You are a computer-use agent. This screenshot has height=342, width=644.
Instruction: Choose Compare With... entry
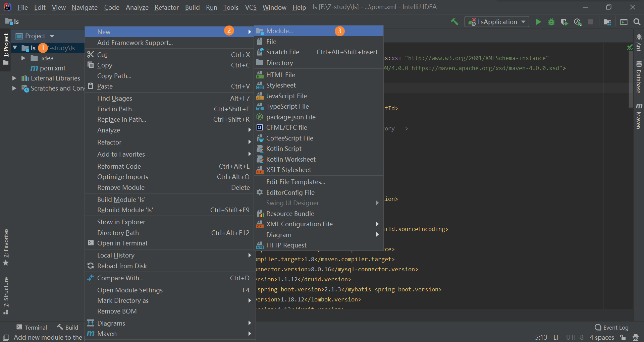(x=170, y=278)
